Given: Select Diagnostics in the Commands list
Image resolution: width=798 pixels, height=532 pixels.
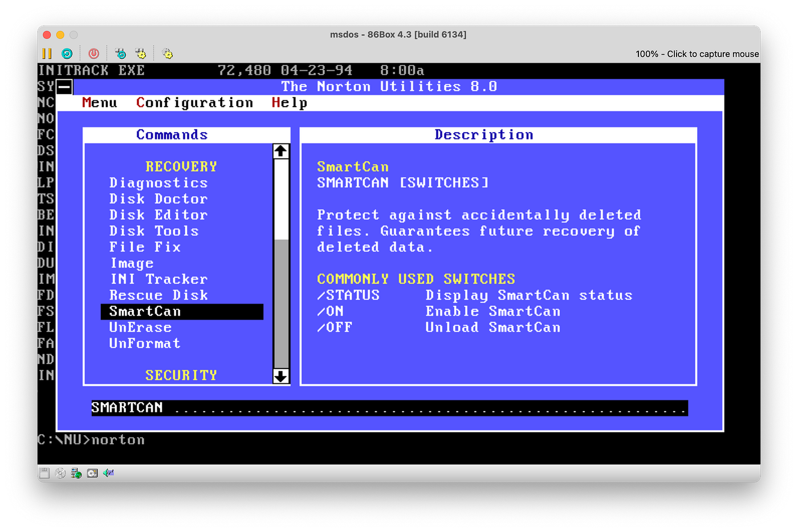Looking at the screenshot, I should coord(158,183).
